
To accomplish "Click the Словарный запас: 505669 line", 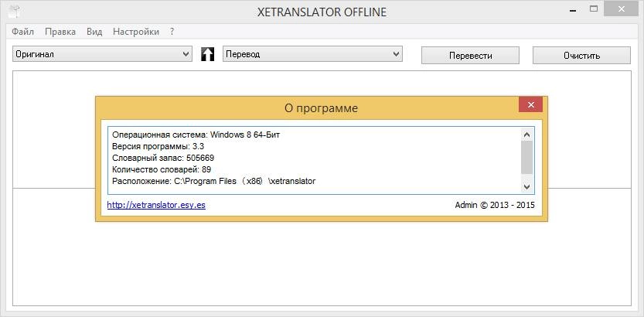I will pyautogui.click(x=163, y=158).
